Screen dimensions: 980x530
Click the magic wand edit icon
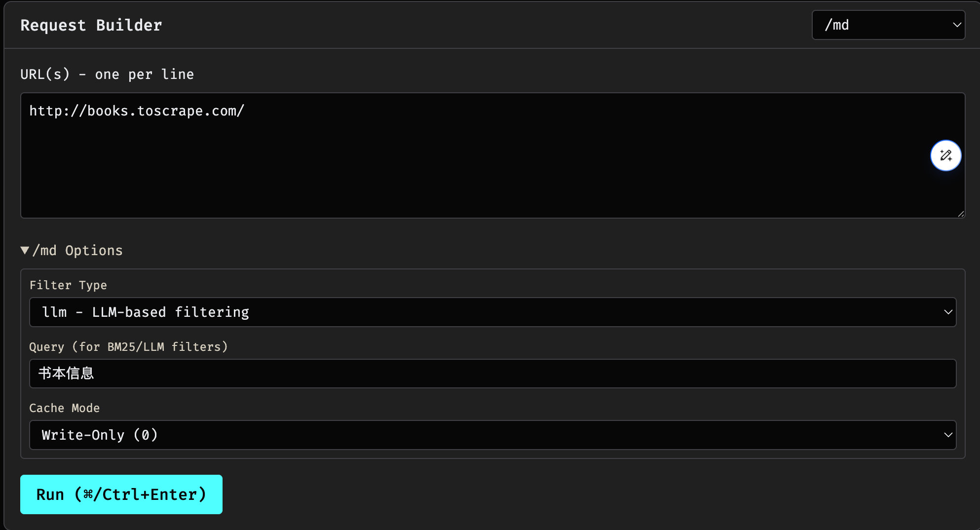[x=945, y=155]
